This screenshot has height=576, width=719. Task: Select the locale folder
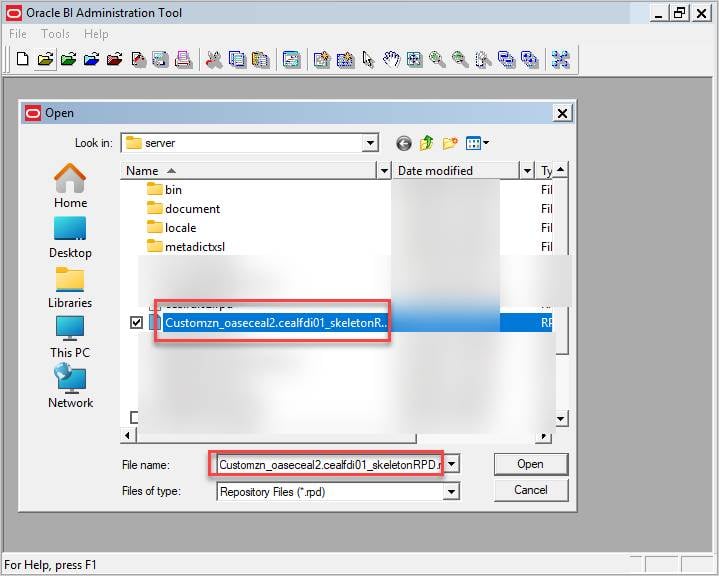[x=172, y=228]
